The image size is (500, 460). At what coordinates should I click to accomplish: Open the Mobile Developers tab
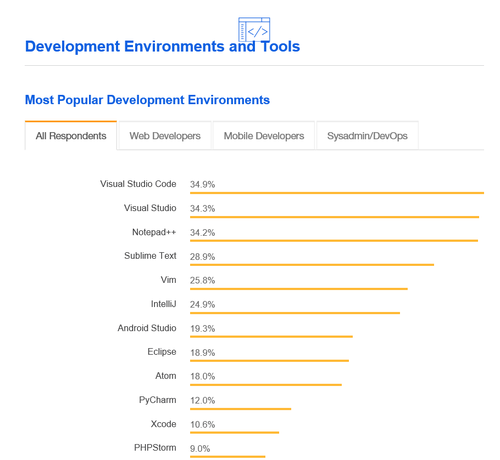point(264,136)
